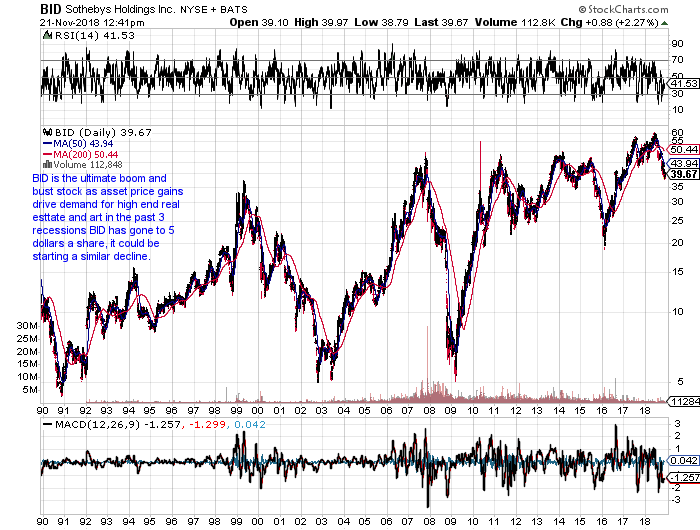
Task: Click the 'Volume 112.8K' header value
Action: coord(515,22)
